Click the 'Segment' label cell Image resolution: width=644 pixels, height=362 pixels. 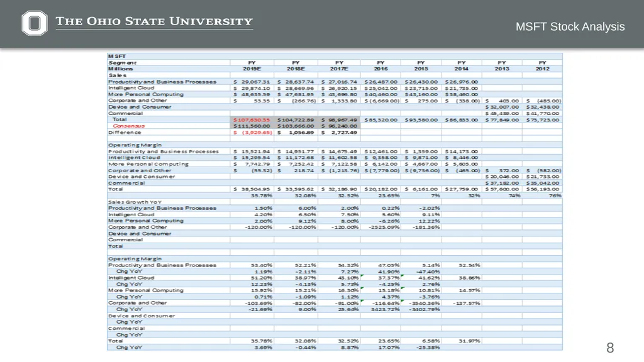(122, 63)
